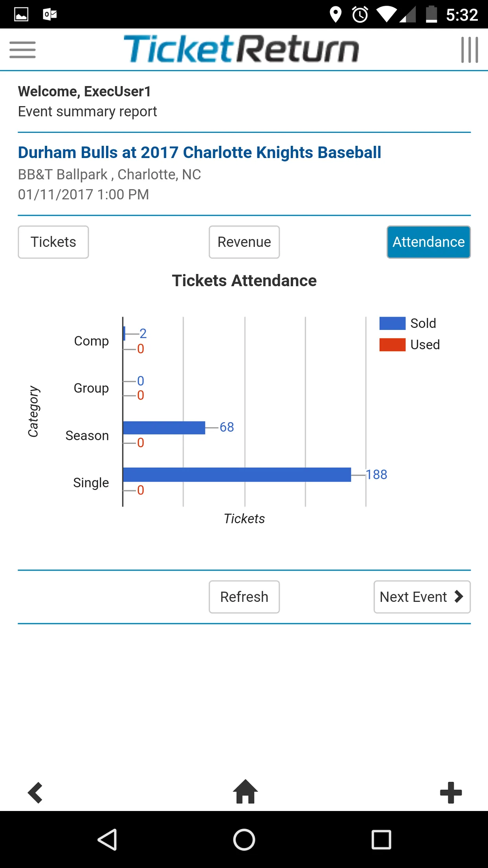Open Android recent apps square button
This screenshot has height=868, width=488.
(381, 840)
